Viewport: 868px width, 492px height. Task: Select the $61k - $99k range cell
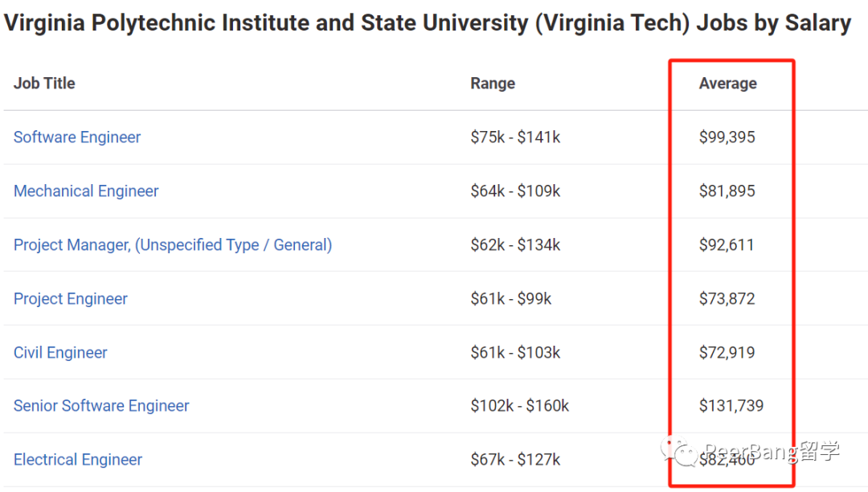pos(511,299)
